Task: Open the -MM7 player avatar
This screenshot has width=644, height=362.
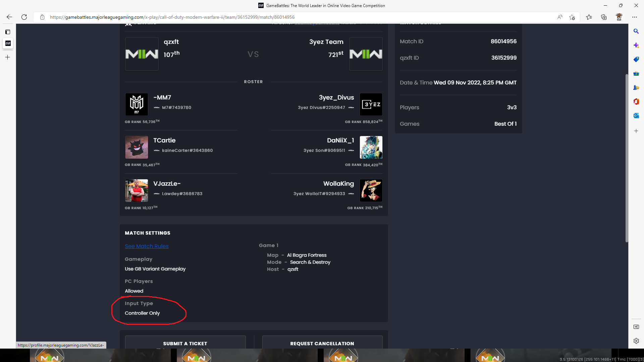Action: point(137,105)
